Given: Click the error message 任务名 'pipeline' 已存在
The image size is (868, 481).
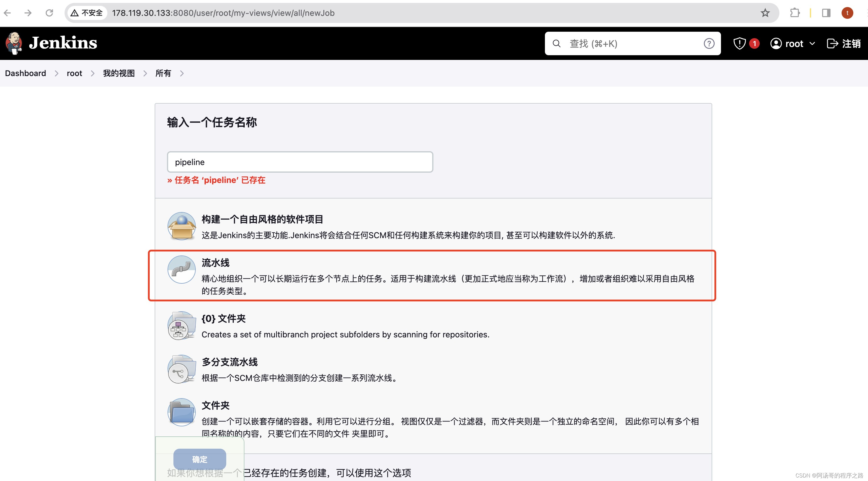Looking at the screenshot, I should pos(216,180).
